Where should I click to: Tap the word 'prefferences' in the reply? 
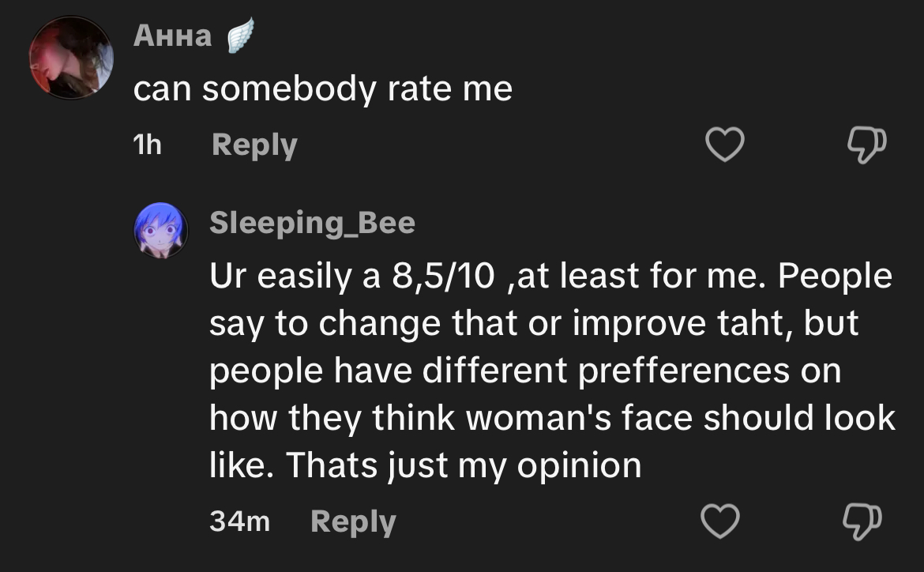click(x=684, y=371)
